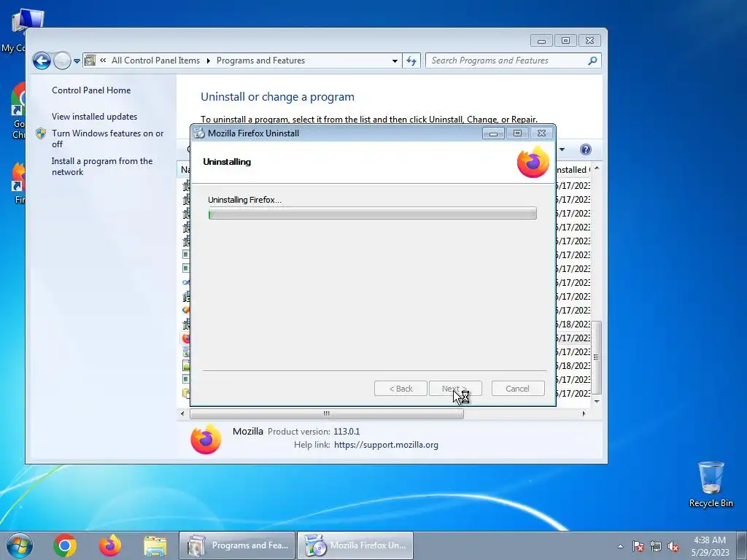Click the muted volume tray icon
This screenshot has width=747, height=560.
click(x=673, y=546)
